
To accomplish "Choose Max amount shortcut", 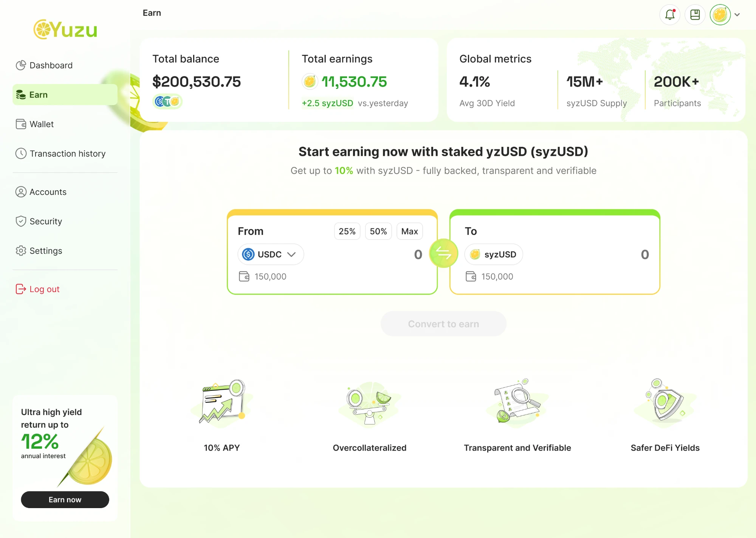I will point(409,231).
